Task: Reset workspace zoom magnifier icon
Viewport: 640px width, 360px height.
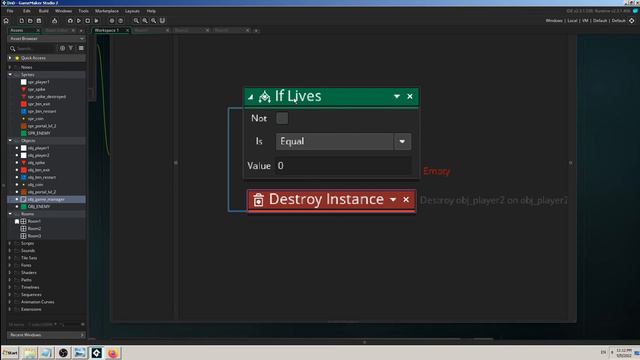Action: pyautogui.click(x=145, y=20)
